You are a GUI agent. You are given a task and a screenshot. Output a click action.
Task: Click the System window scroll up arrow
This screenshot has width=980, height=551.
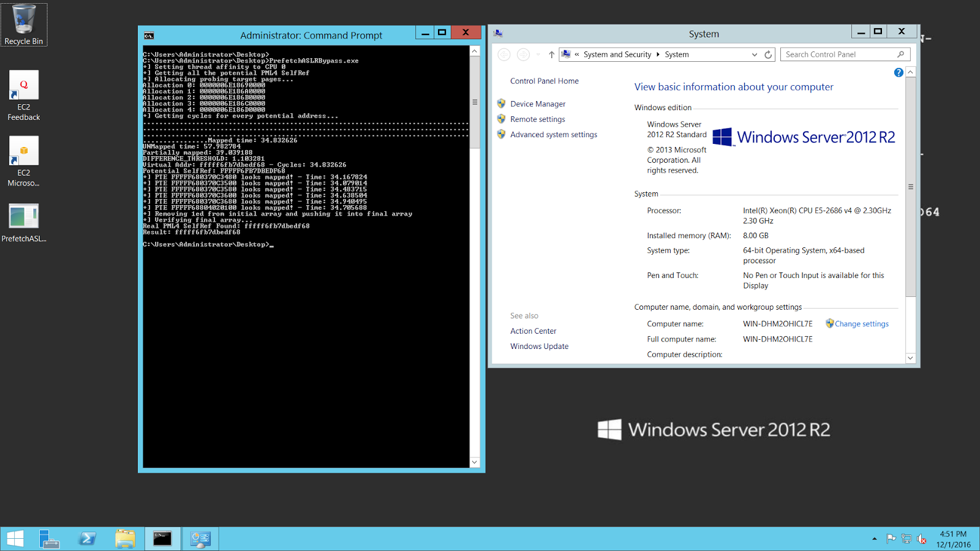tap(910, 72)
